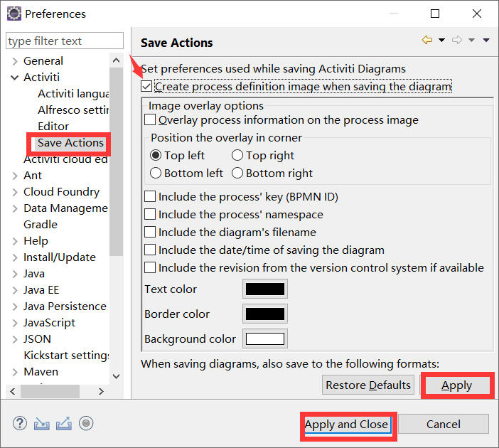Expand the Maven tree node
Image resolution: width=499 pixels, height=448 pixels.
(15, 372)
